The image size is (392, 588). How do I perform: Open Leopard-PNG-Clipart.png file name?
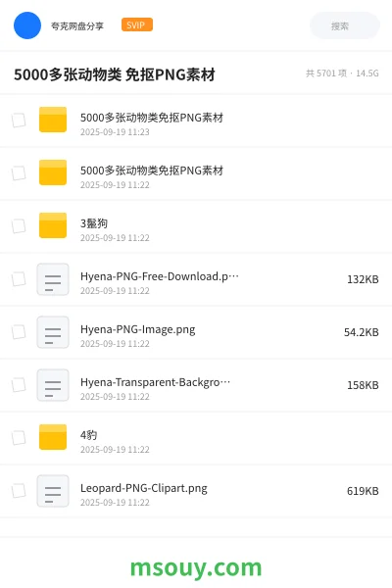(x=144, y=488)
